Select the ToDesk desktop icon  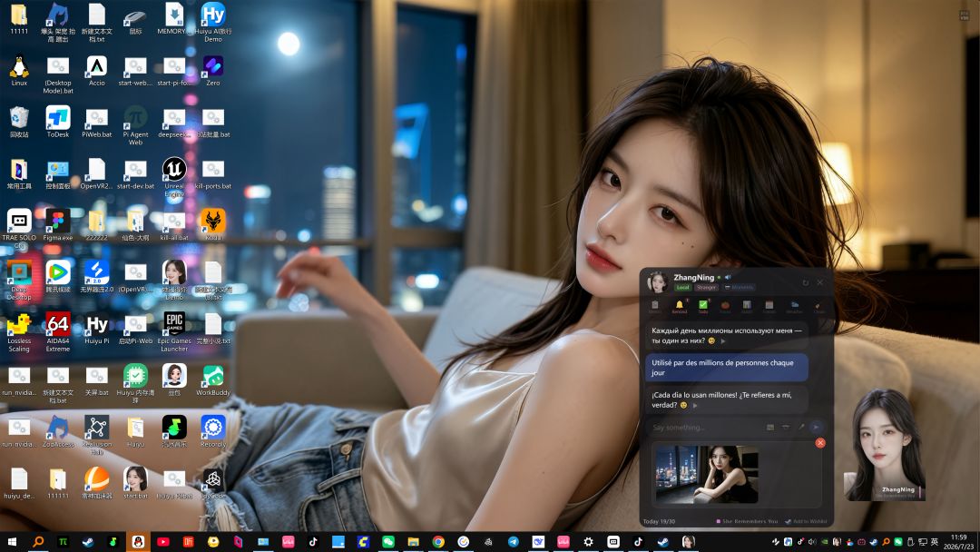(58, 122)
